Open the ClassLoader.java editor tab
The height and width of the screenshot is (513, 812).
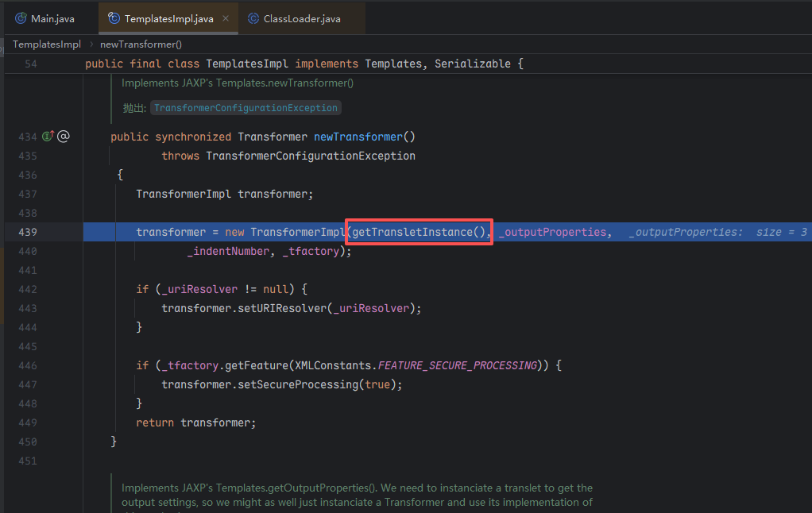[301, 18]
